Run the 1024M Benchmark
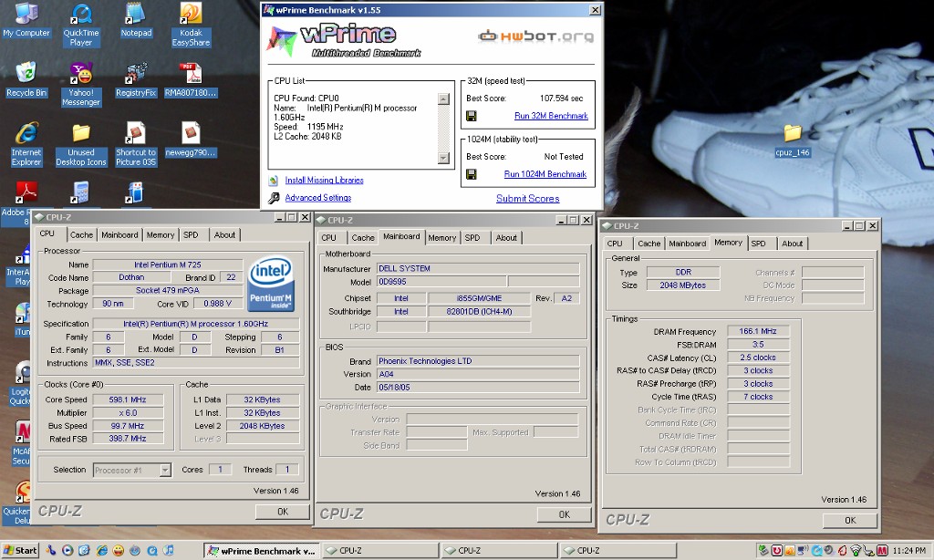 click(545, 174)
